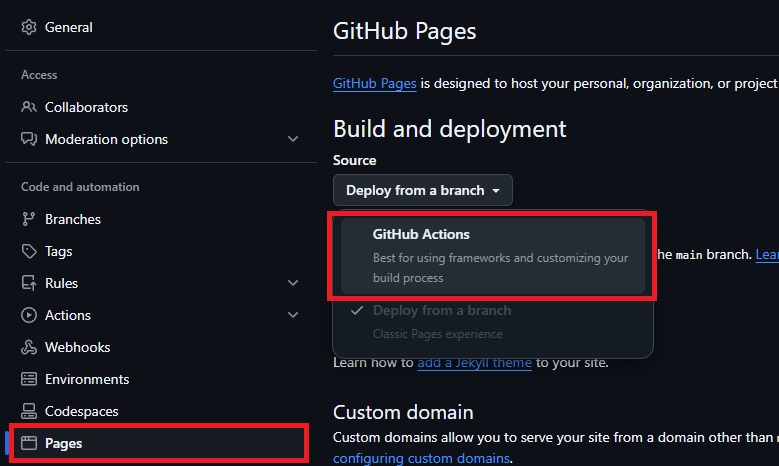Screen dimensions: 779x466
Task: Go to General settings
Action: coord(68,27)
